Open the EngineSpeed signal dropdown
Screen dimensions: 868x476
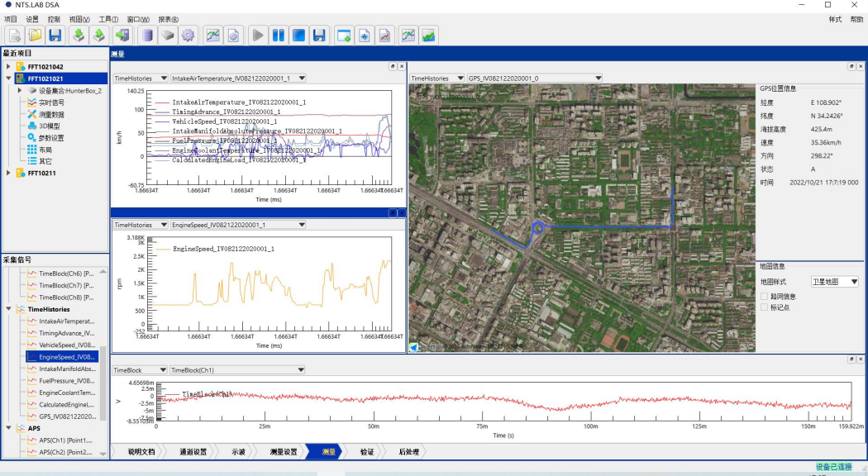pyautogui.click(x=238, y=225)
